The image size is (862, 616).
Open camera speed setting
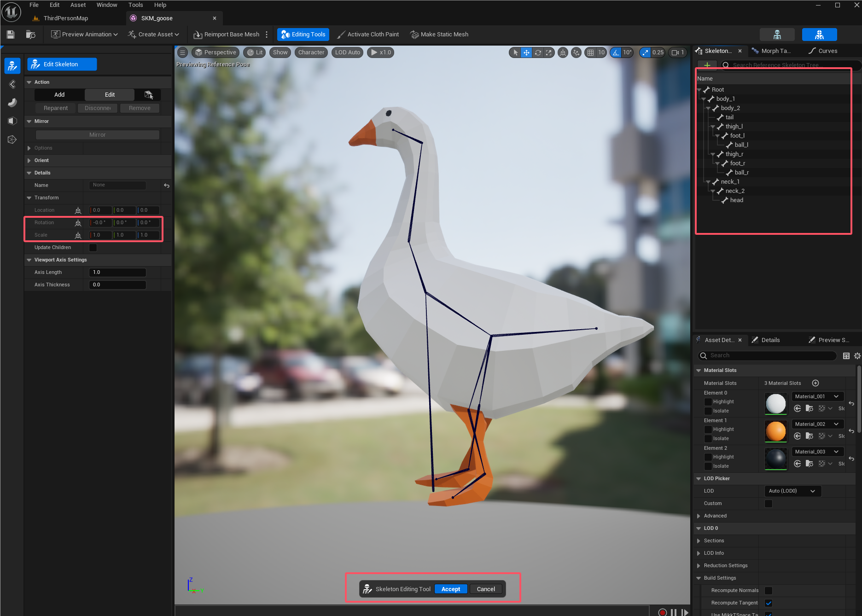pos(678,52)
